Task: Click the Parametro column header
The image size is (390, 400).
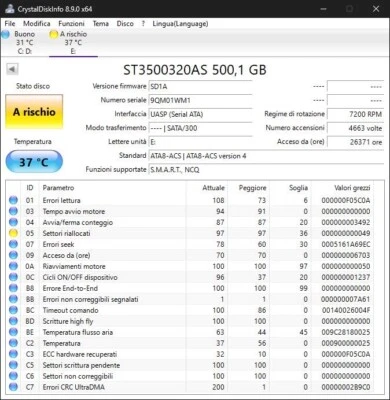Action: pyautogui.click(x=58, y=188)
